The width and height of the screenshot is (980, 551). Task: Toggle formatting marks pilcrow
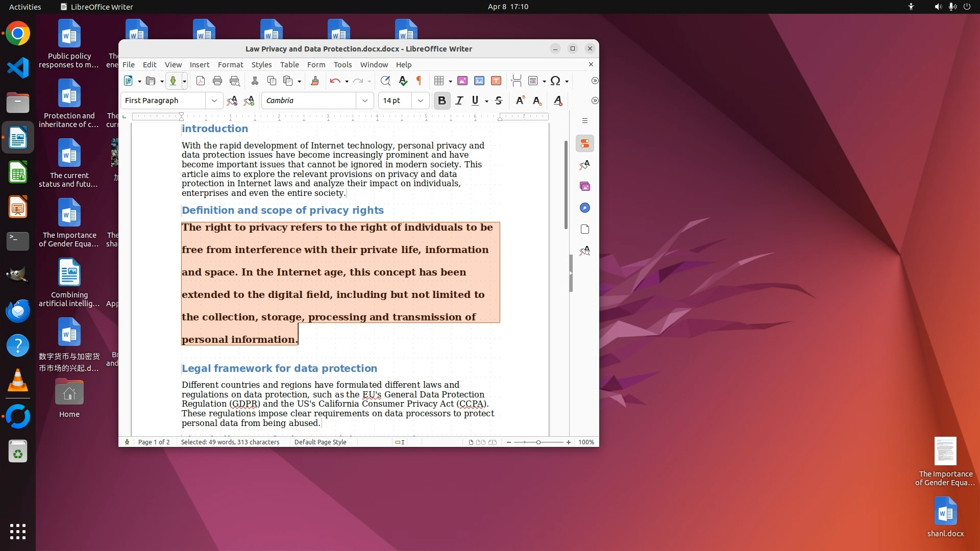coord(419,81)
